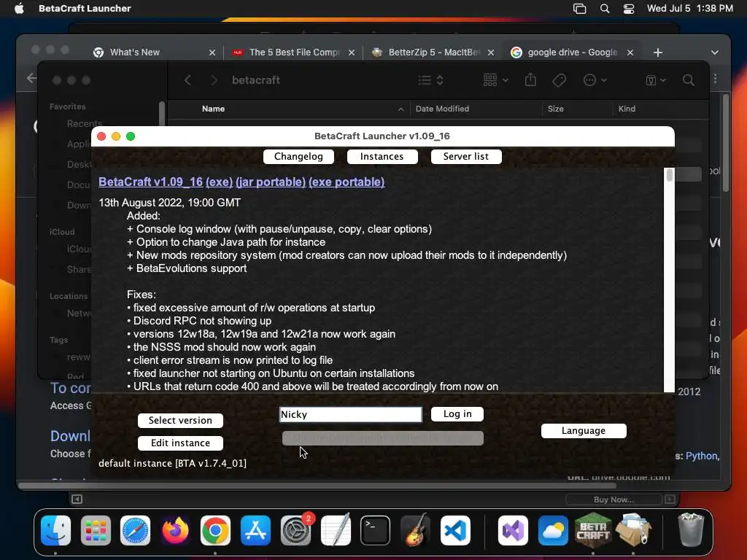Open System Settings from the Dock
This screenshot has width=747, height=560.
coord(296,531)
